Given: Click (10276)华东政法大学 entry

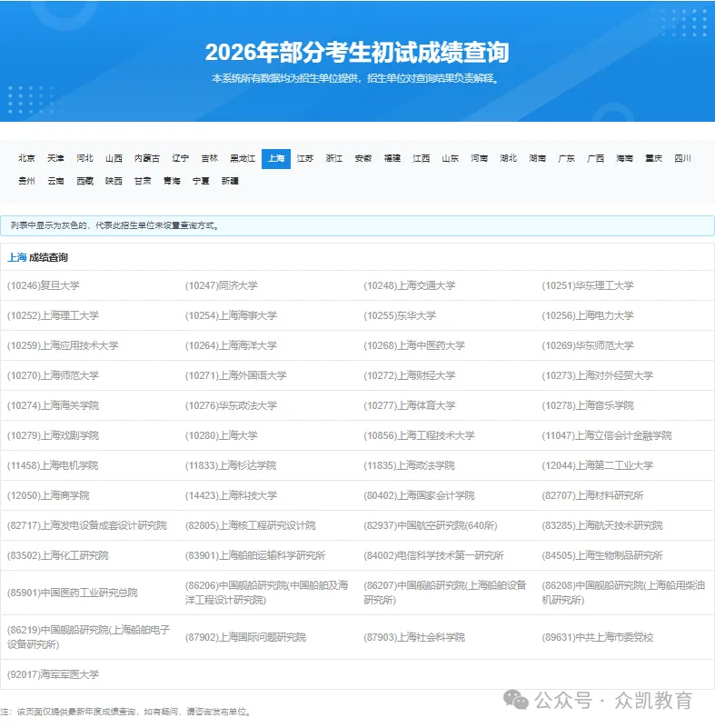Looking at the screenshot, I should click(x=231, y=405).
